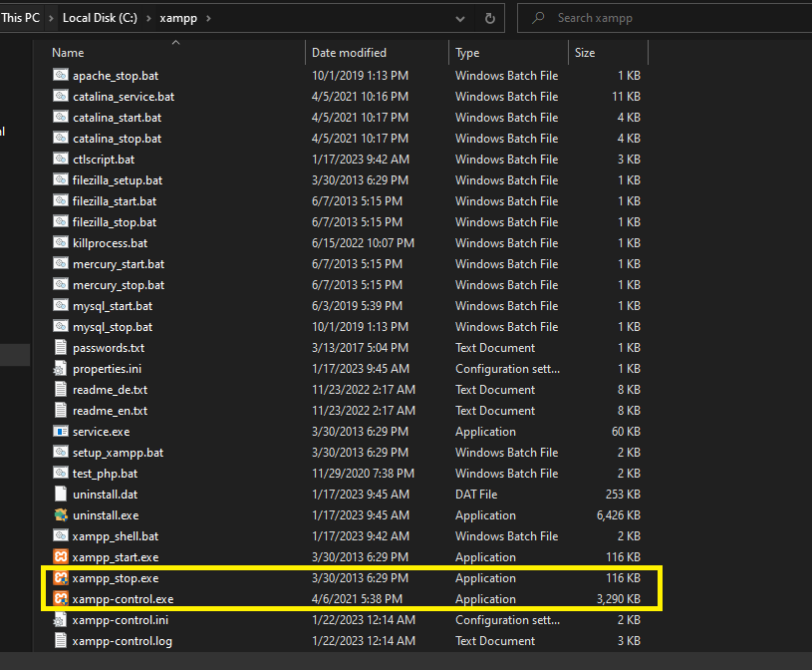This screenshot has height=670, width=812.
Task: Click the killprocess.bat batch icon
Action: click(61, 242)
